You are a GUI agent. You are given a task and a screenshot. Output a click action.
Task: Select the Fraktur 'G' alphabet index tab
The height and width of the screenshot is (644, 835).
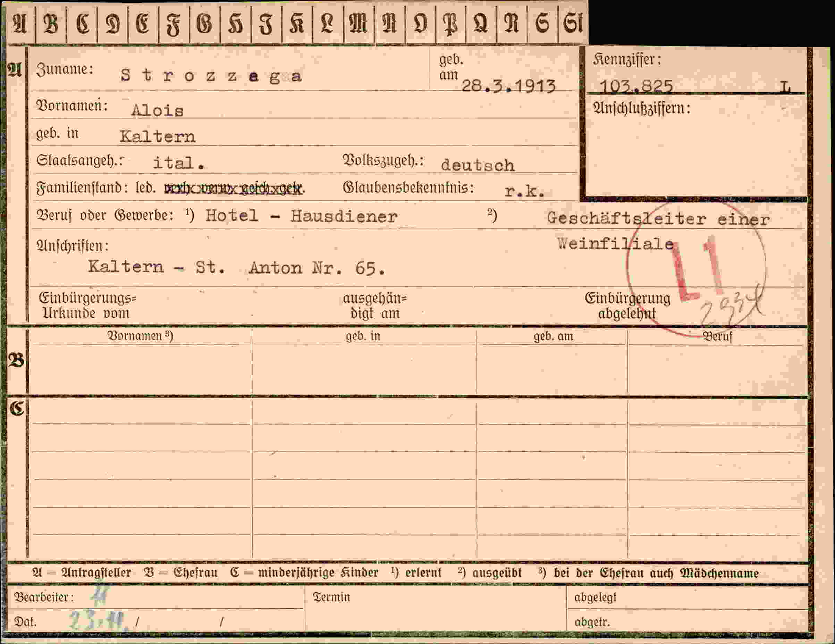click(204, 24)
